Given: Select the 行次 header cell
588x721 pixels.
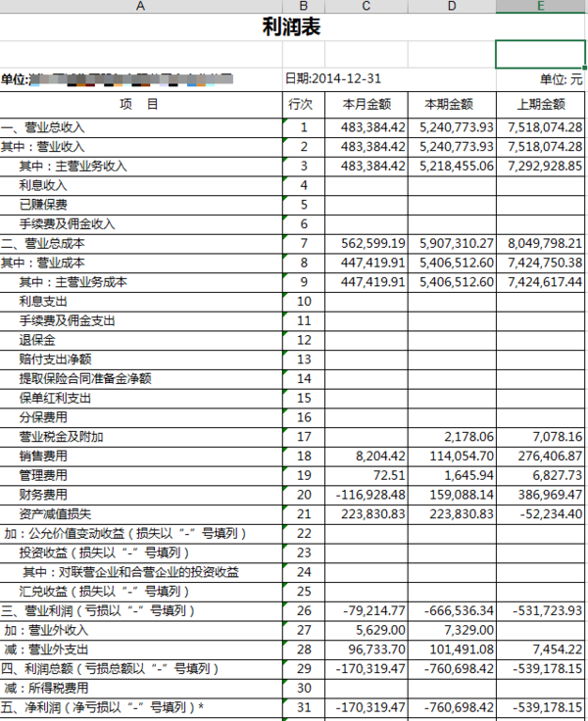Looking at the screenshot, I should click(304, 105).
